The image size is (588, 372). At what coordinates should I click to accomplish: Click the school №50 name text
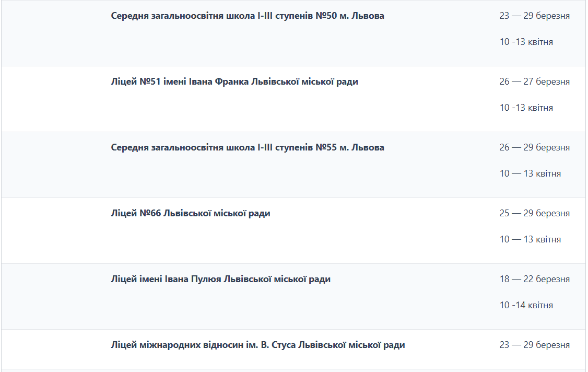coord(248,16)
